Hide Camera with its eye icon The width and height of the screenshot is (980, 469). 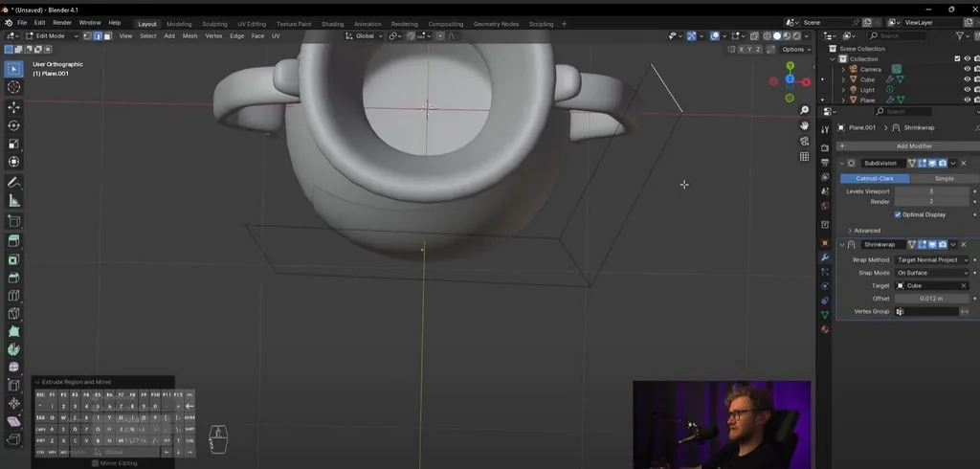(x=967, y=70)
